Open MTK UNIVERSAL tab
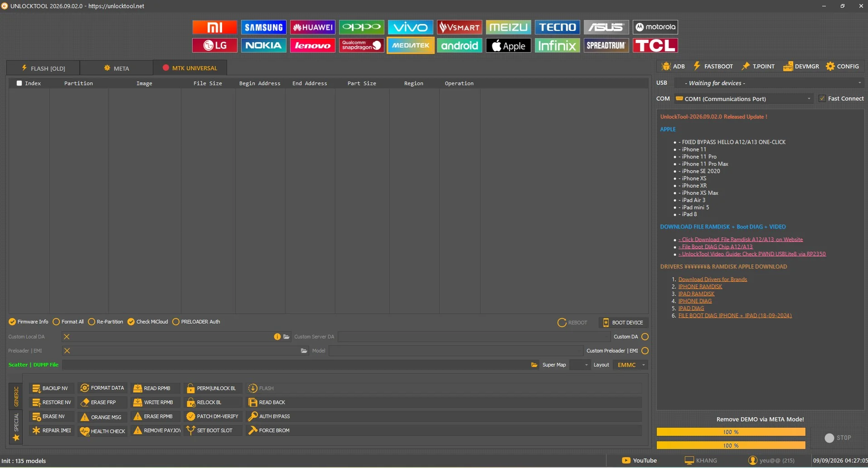 click(x=190, y=68)
